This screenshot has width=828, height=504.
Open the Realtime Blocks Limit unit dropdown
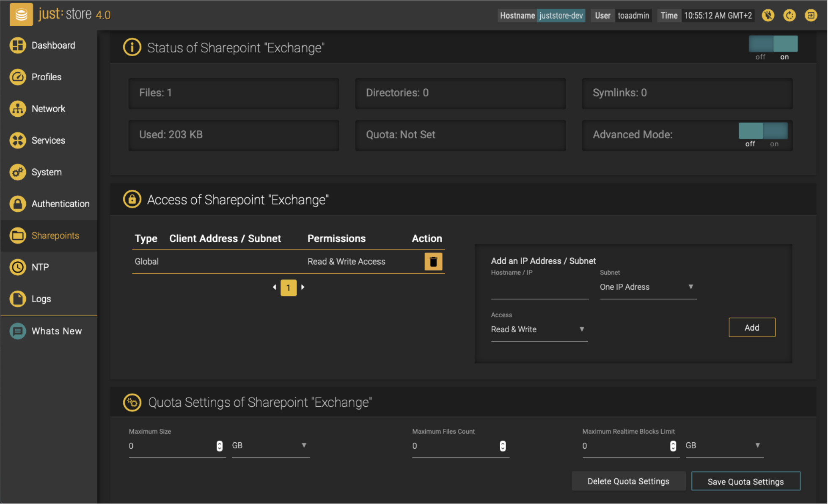pos(724,446)
